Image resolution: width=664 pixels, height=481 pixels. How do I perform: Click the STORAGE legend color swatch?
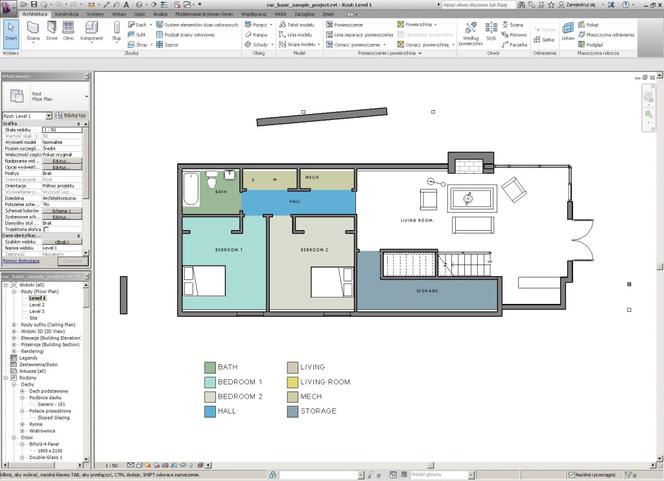coord(293,412)
